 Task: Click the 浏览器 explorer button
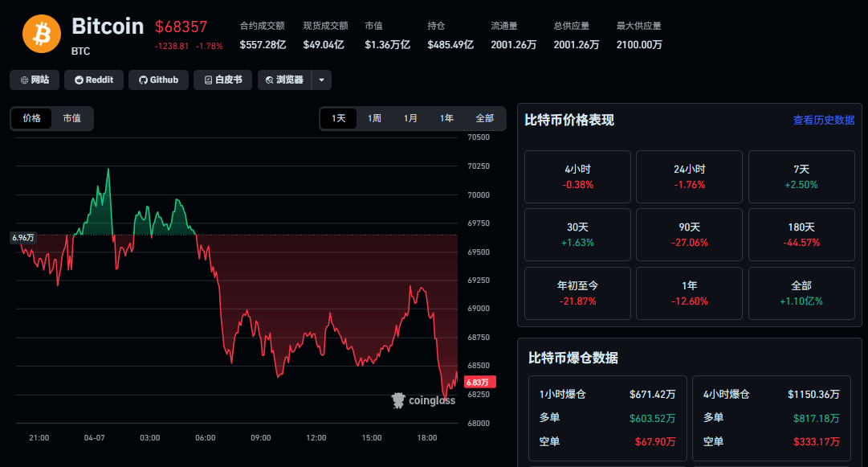(285, 80)
